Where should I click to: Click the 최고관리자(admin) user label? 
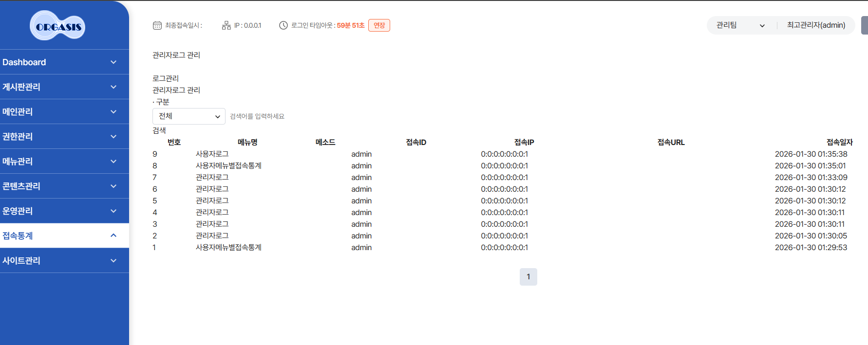point(816,25)
